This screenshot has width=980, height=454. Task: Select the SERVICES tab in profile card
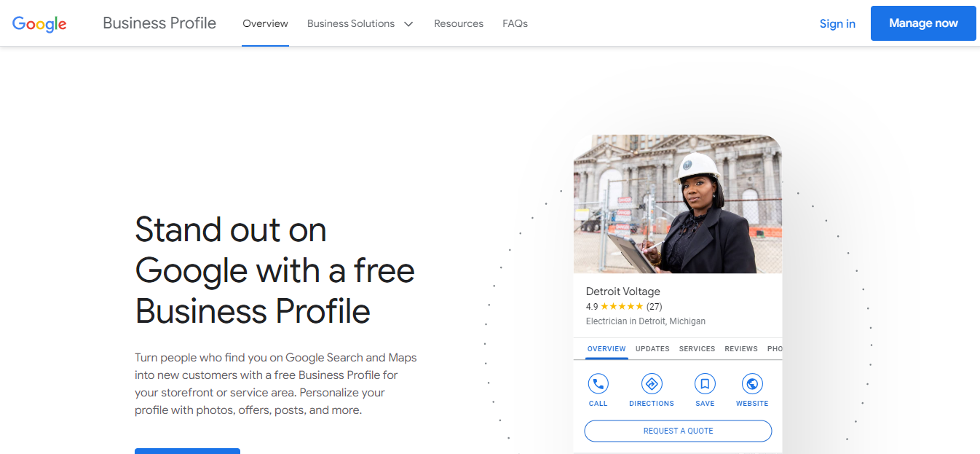point(697,349)
